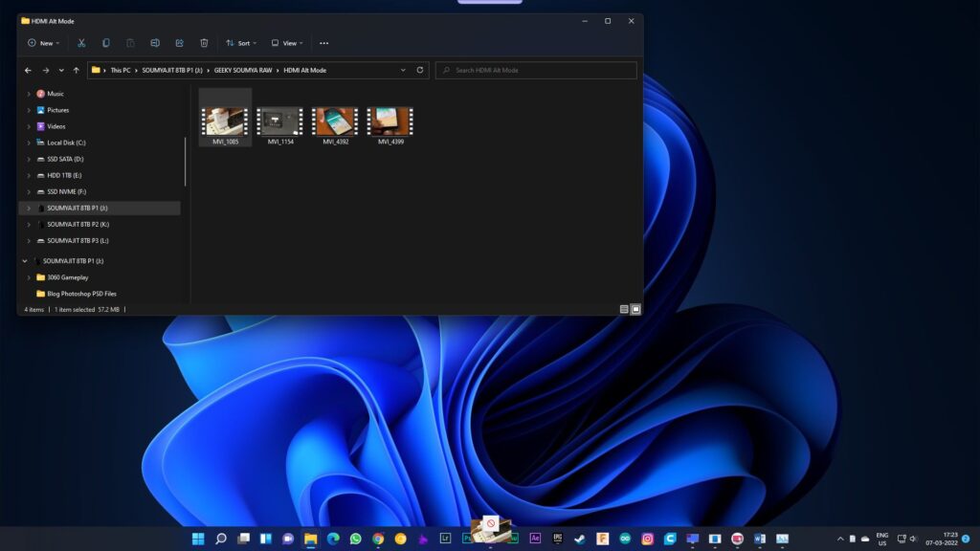Viewport: 980px width, 551px height.
Task: Click HDMI Alt Mode breadcrumb
Action: pyautogui.click(x=305, y=71)
